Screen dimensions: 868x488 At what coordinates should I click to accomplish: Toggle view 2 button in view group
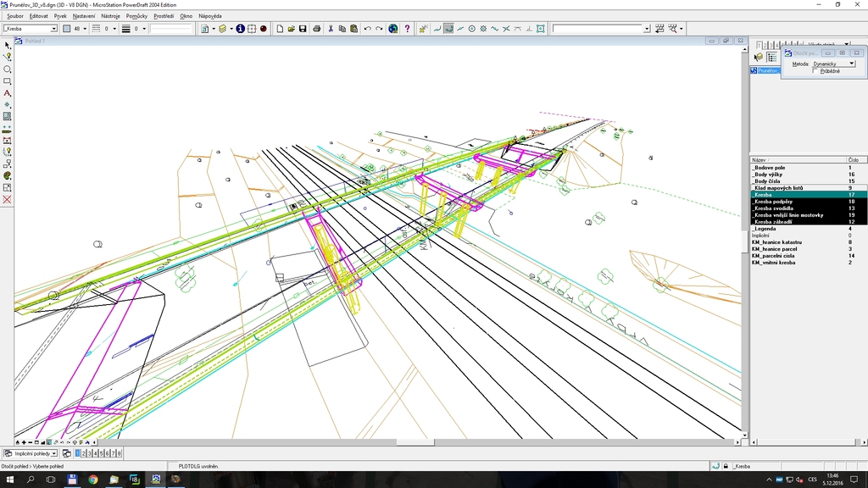click(x=84, y=454)
